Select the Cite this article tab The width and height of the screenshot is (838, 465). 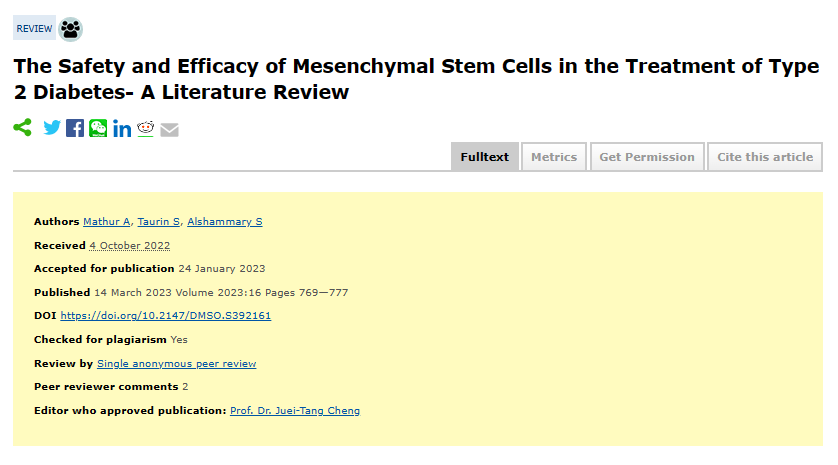click(765, 157)
